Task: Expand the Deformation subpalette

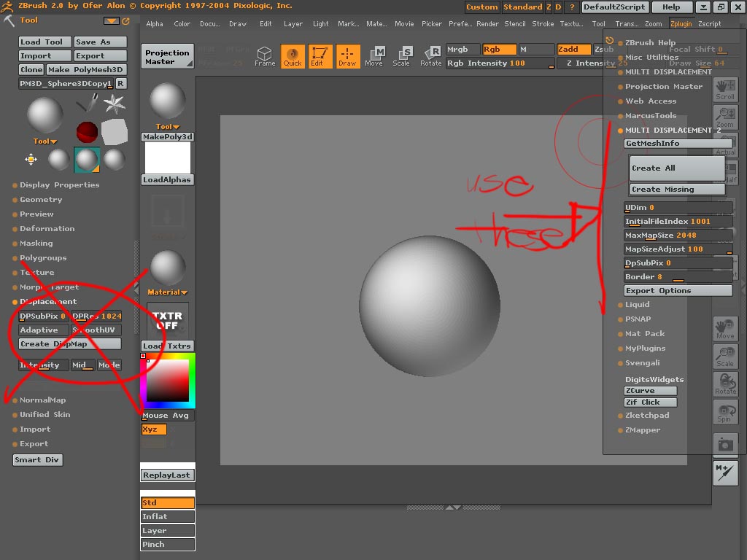Action: (47, 229)
